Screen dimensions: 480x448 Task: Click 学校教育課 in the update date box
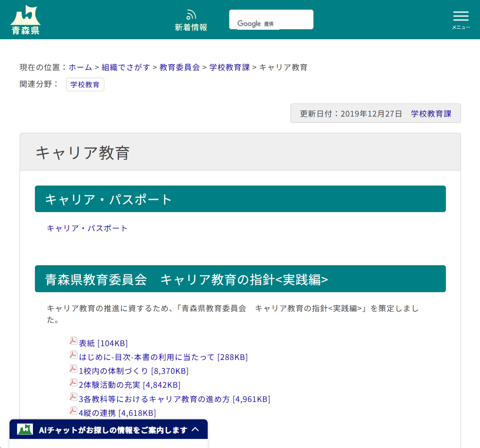431,113
